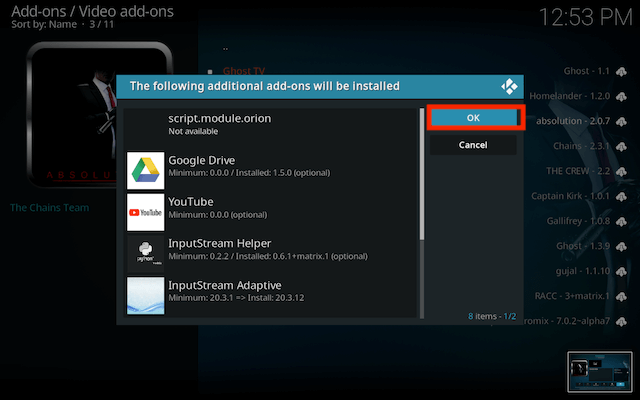Click cloud download icon beside Homelander - 1.2.0
640x400 pixels.
pyautogui.click(x=621, y=97)
